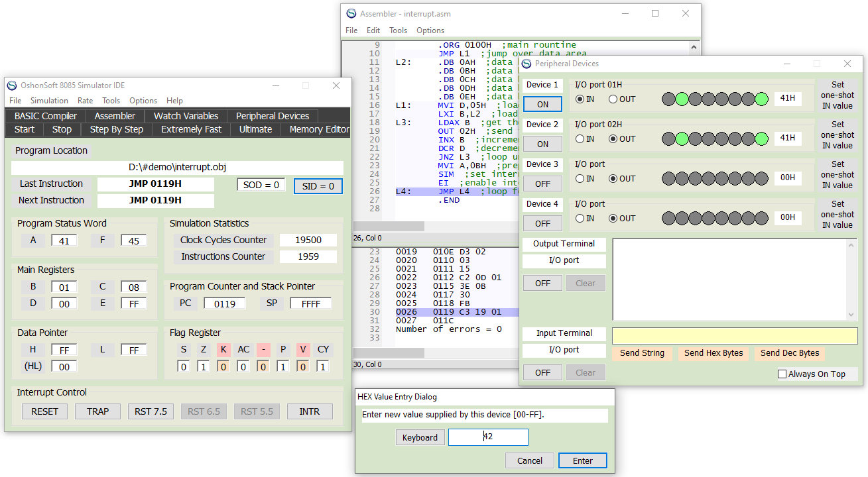Click the PC register value 0119
Screen dimensions: 868x477
pos(225,303)
